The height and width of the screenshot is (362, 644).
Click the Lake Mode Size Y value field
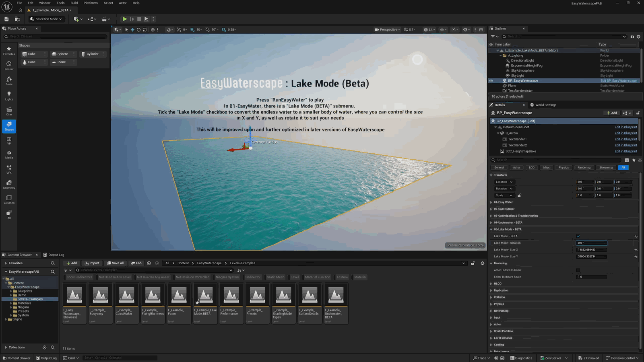click(x=591, y=257)
